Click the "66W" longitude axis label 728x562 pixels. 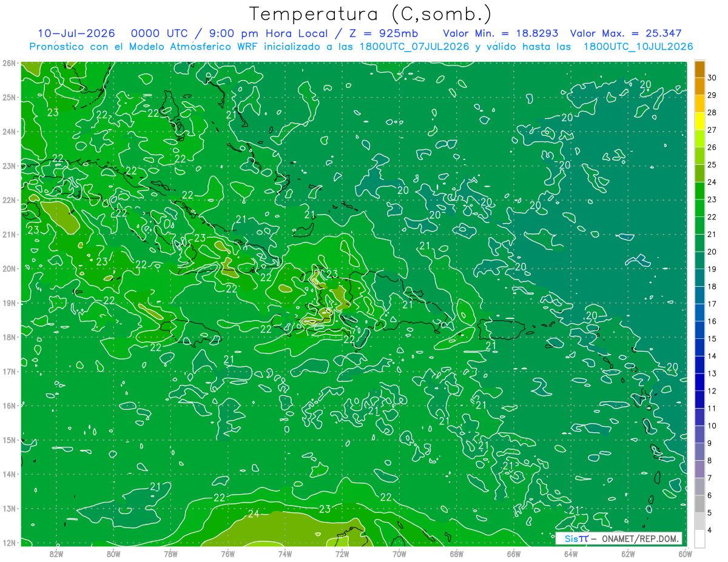[513, 554]
